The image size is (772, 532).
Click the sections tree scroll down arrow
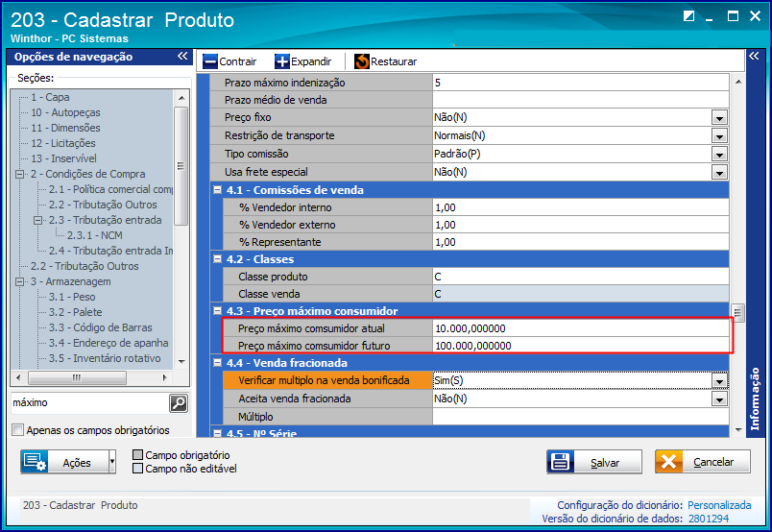pos(181,362)
